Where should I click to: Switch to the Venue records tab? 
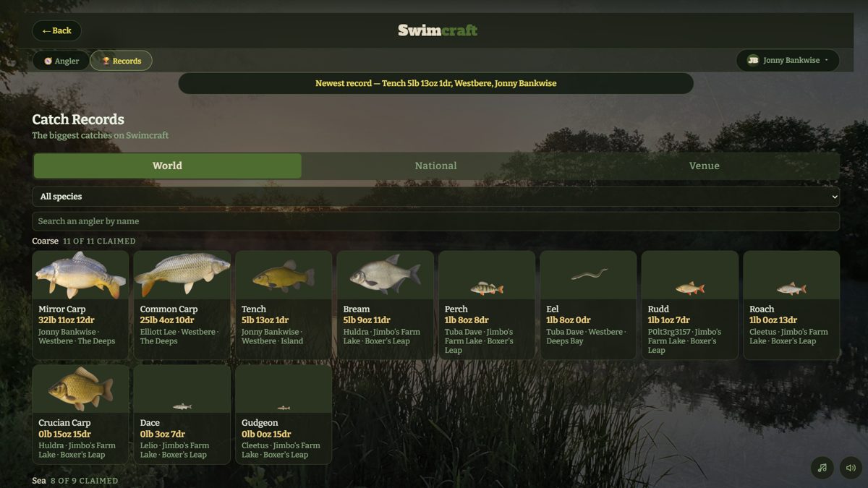tap(704, 166)
